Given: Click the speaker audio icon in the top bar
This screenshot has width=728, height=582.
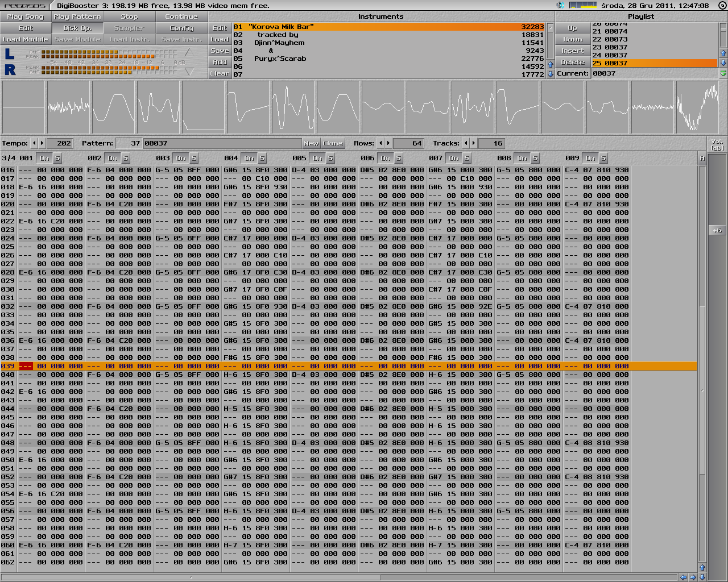Looking at the screenshot, I should (x=560, y=5).
